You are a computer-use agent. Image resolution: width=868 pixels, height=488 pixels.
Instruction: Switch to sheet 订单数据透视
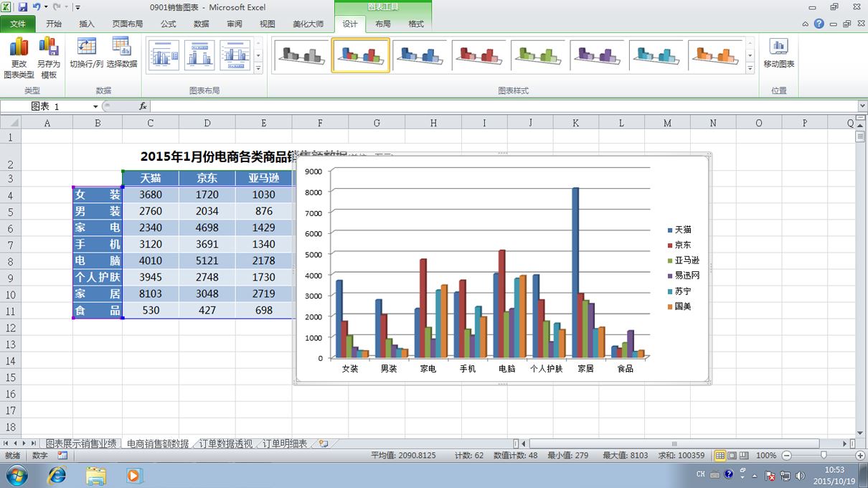click(x=226, y=444)
